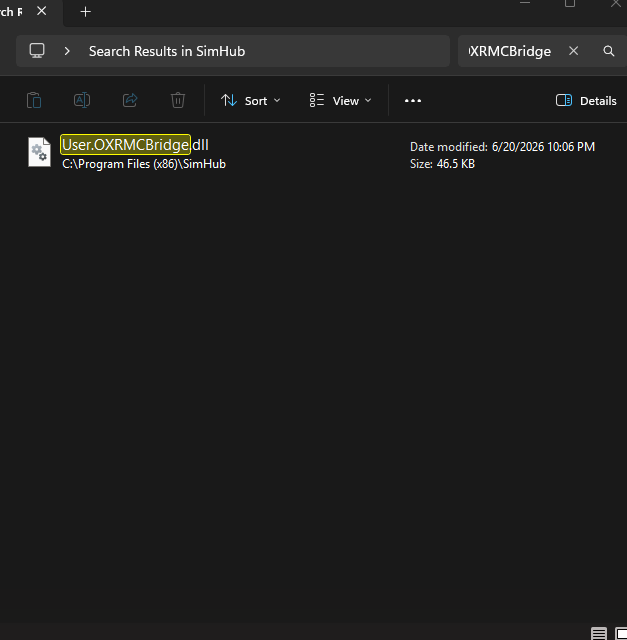Clear the search query text

point(574,51)
